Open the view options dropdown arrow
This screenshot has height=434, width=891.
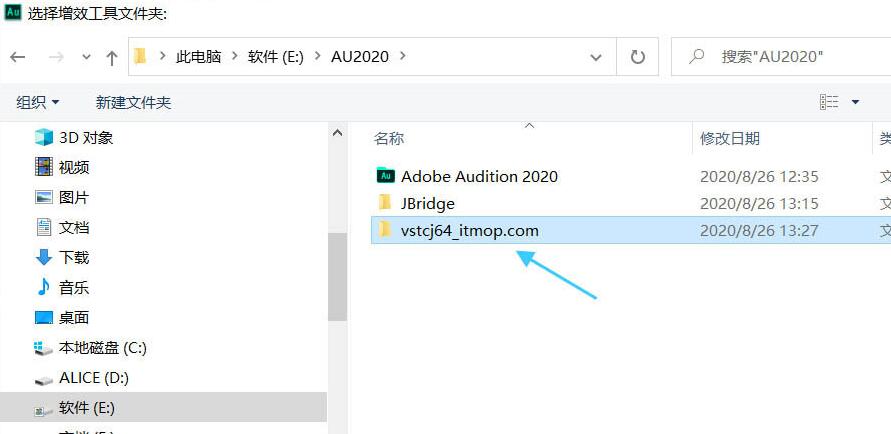pos(855,102)
